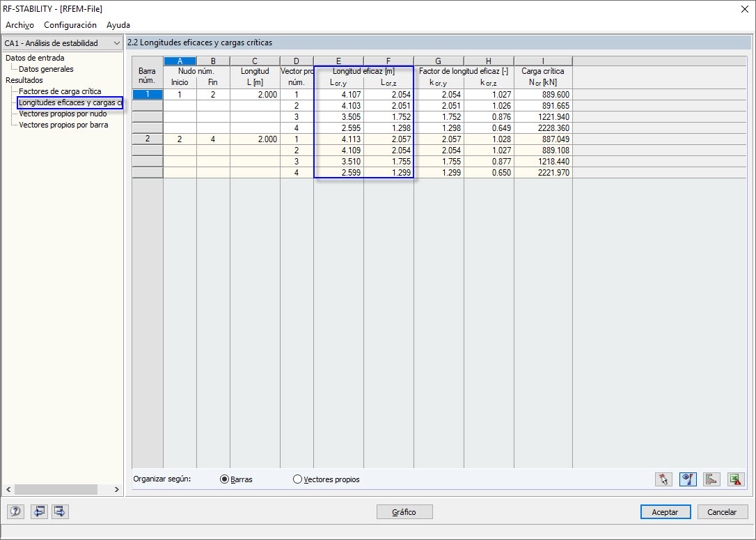
Task: Select the Barras radio option
Action: pyautogui.click(x=224, y=479)
